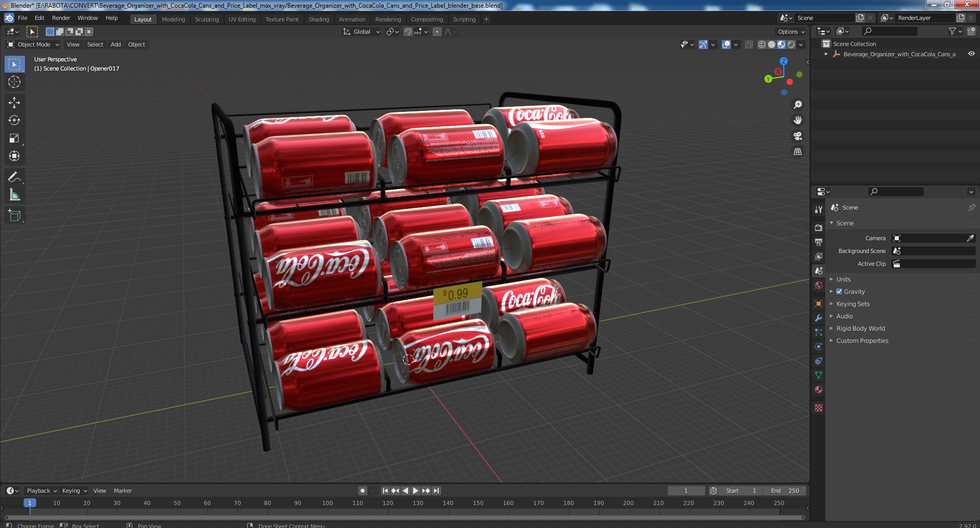The width and height of the screenshot is (980, 528).
Task: Jump to the first frame
Action: (x=385, y=491)
